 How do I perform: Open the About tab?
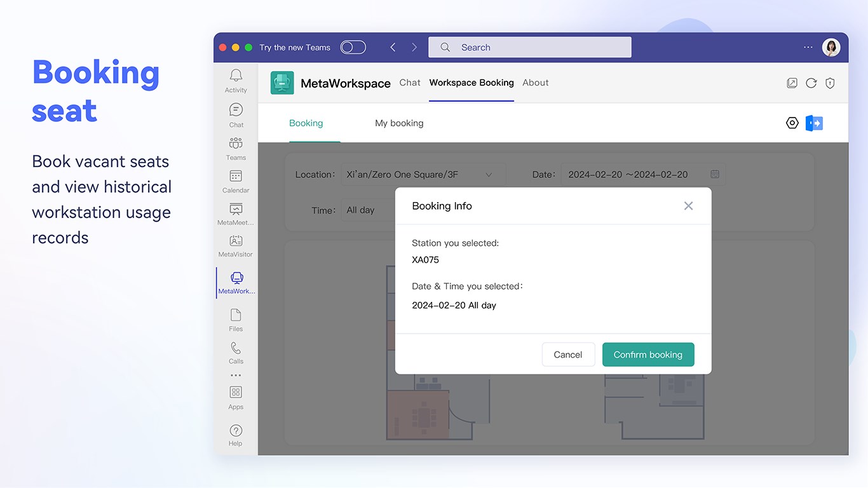(536, 83)
